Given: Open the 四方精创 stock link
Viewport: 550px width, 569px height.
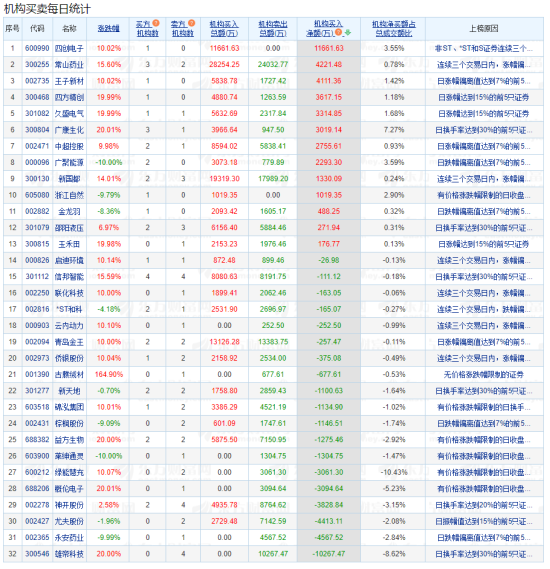Looking at the screenshot, I should point(69,97).
